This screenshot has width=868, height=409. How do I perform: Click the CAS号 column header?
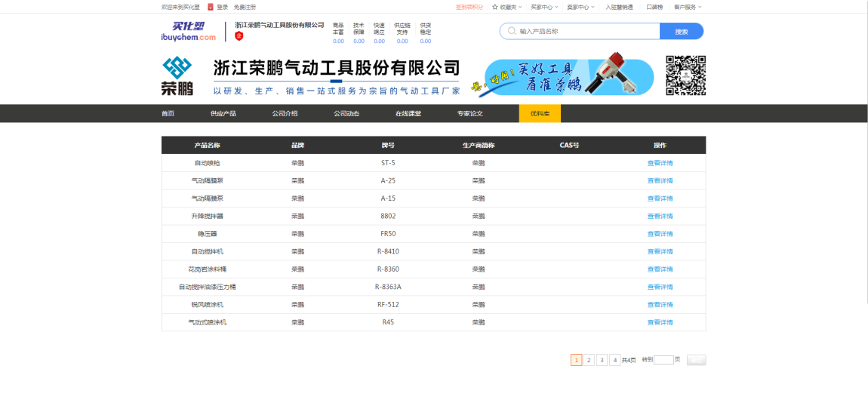click(x=569, y=145)
